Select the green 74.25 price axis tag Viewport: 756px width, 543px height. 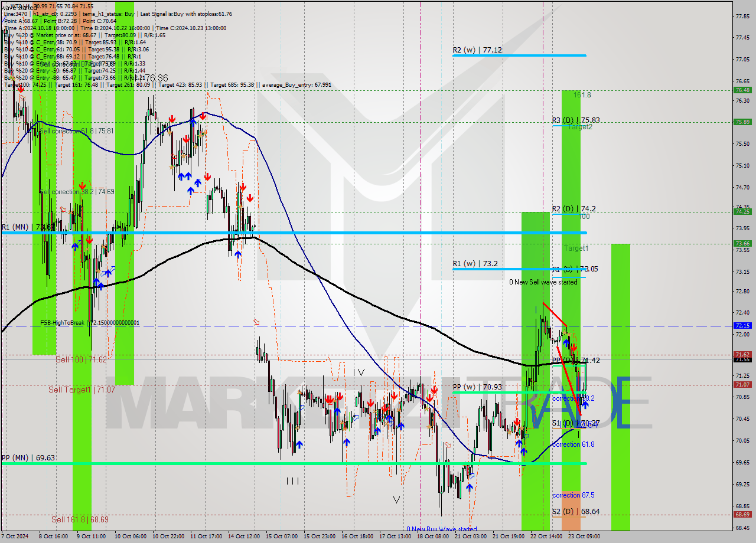tap(742, 211)
